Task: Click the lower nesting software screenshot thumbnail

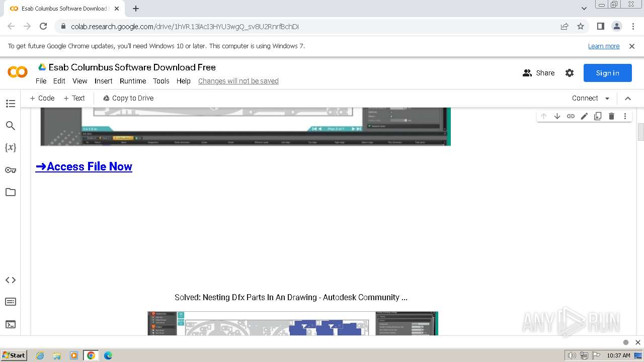Action: point(293,323)
